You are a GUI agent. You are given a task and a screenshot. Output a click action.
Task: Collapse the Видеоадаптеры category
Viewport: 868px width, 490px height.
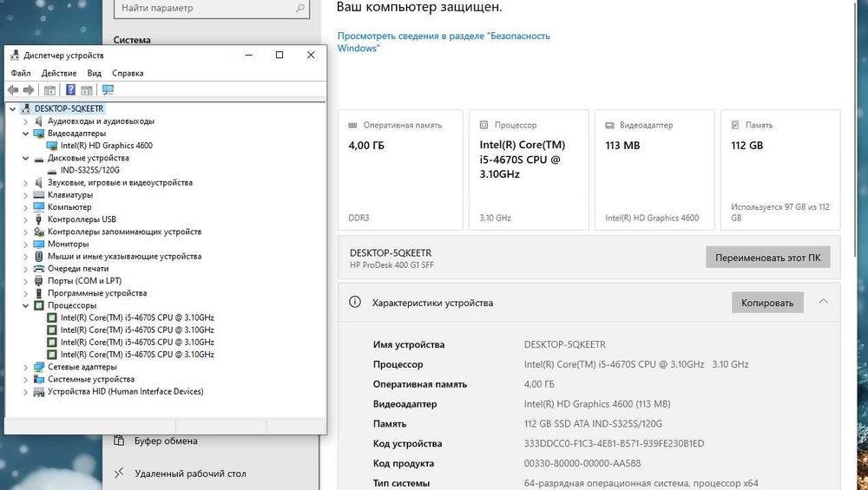(x=25, y=134)
